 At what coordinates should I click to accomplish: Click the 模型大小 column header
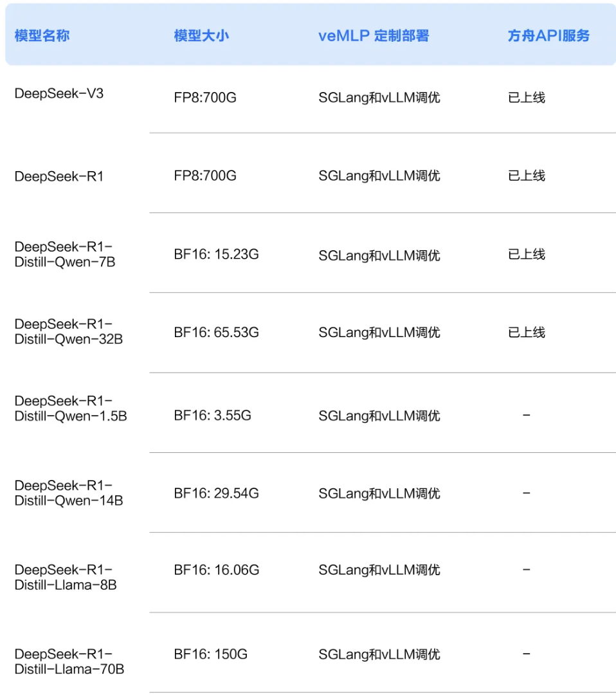(201, 36)
